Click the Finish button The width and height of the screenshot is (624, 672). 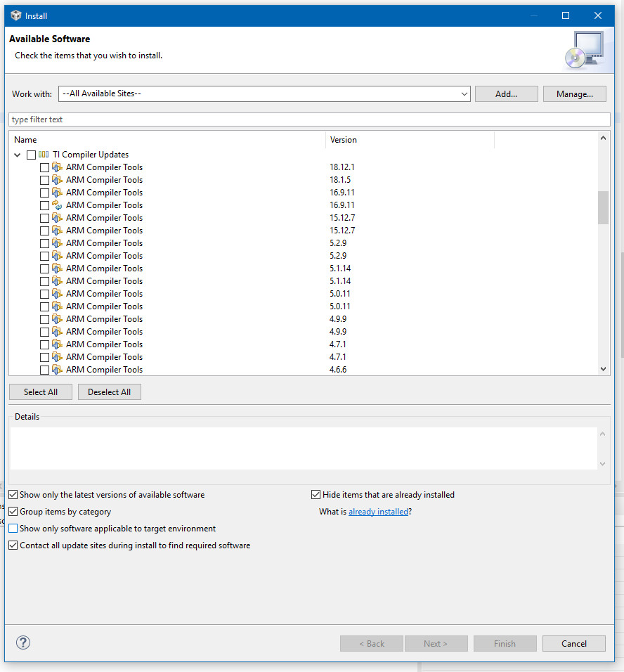coord(505,643)
